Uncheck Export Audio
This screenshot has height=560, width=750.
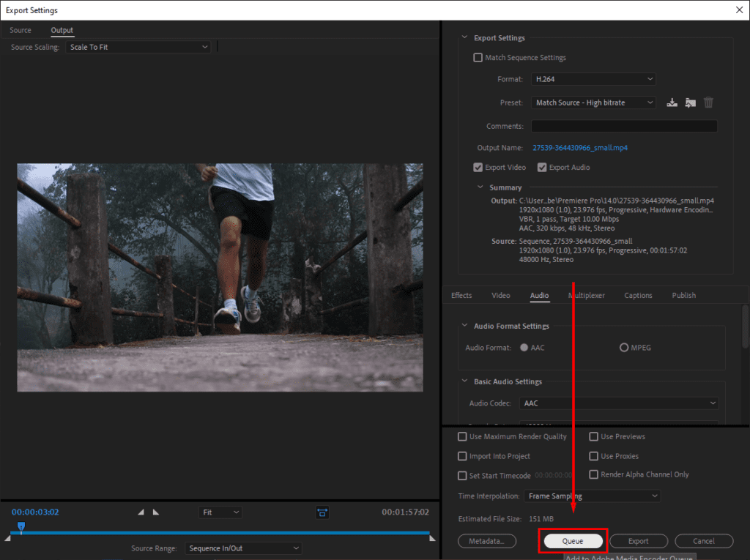pos(542,167)
